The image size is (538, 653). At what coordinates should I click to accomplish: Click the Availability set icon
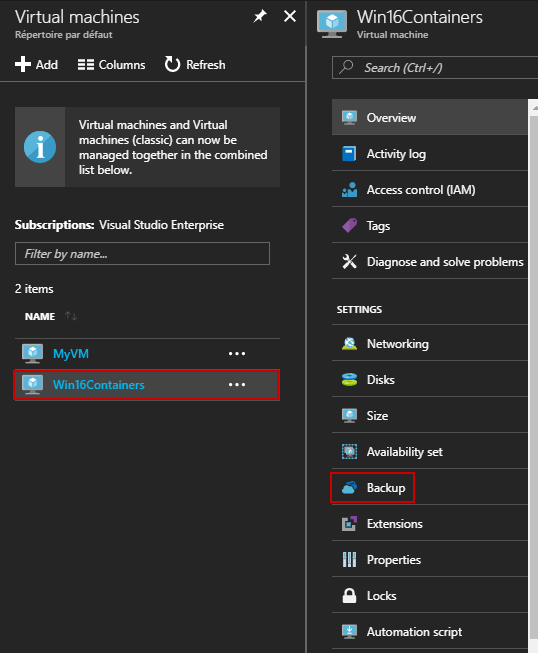[x=349, y=451]
